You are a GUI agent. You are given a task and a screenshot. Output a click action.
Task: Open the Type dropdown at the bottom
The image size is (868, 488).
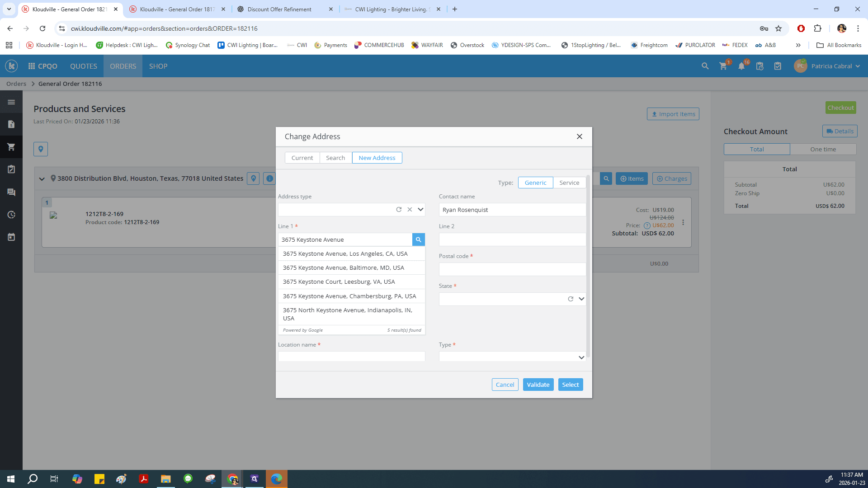(581, 357)
